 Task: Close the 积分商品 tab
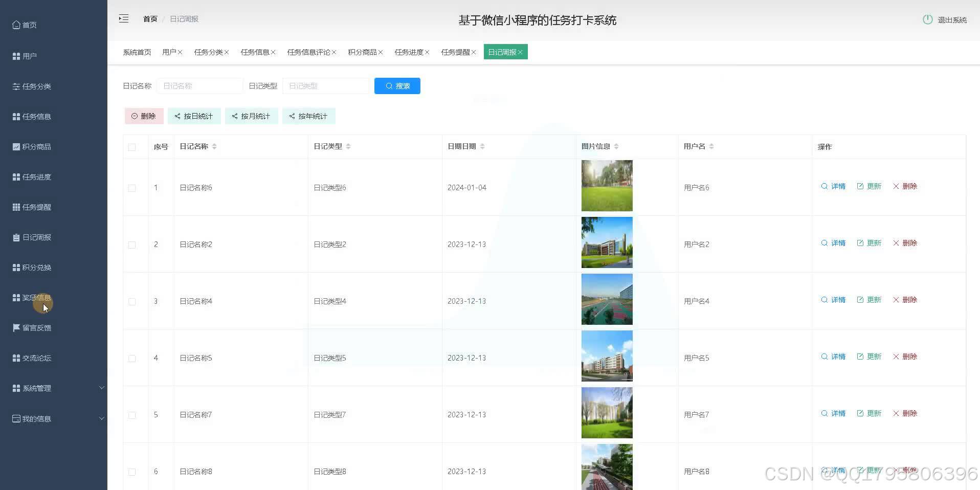(x=381, y=52)
